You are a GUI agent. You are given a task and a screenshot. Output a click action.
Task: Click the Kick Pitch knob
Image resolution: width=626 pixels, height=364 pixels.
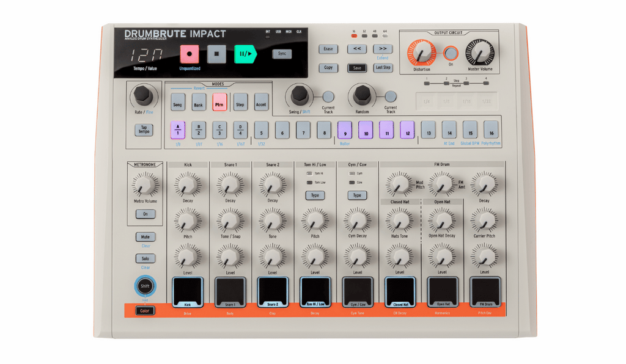(188, 220)
